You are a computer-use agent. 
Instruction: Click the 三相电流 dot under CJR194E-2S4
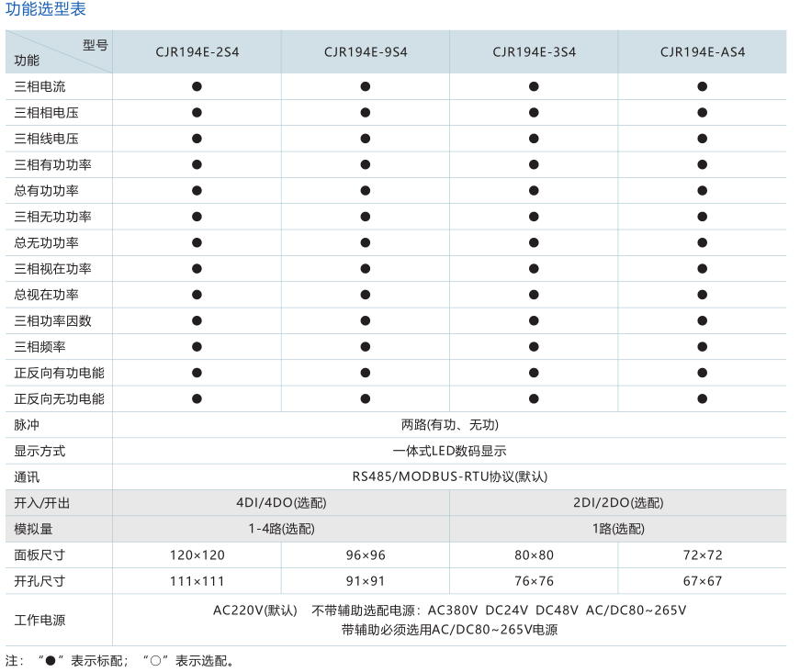(x=197, y=86)
